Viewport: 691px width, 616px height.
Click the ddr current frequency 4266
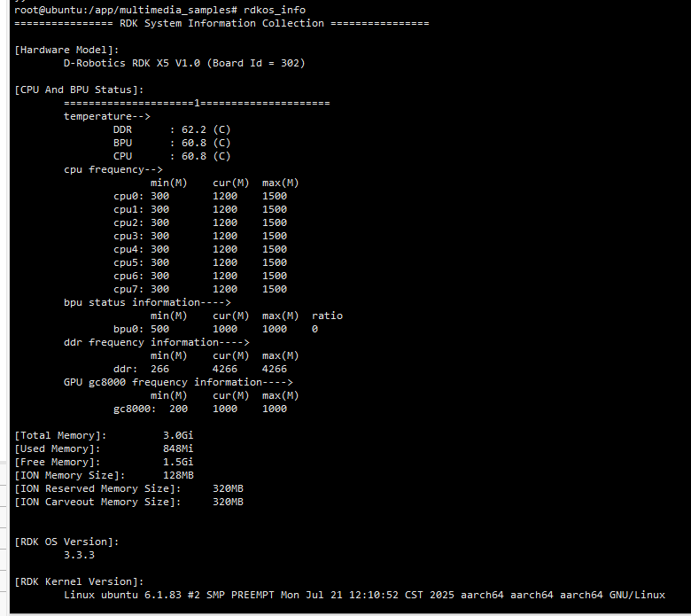[225, 369]
